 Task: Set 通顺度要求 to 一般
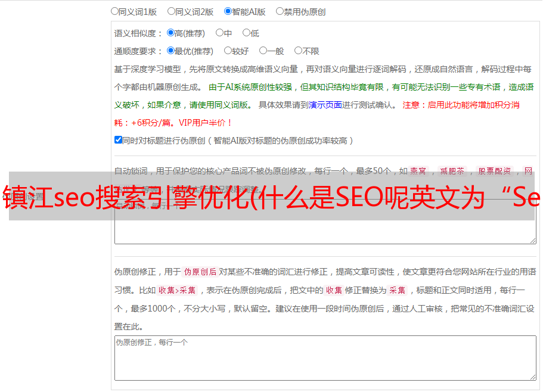[x=263, y=51]
